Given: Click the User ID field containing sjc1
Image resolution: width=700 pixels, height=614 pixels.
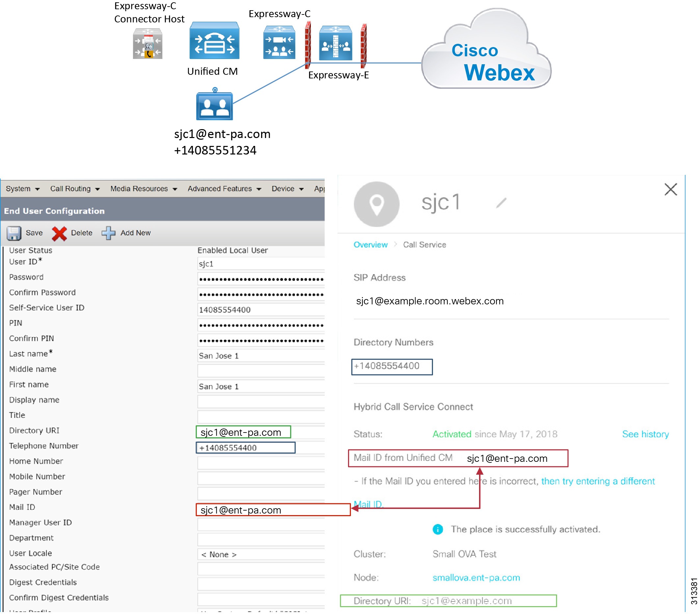Looking at the screenshot, I should tap(261, 264).
